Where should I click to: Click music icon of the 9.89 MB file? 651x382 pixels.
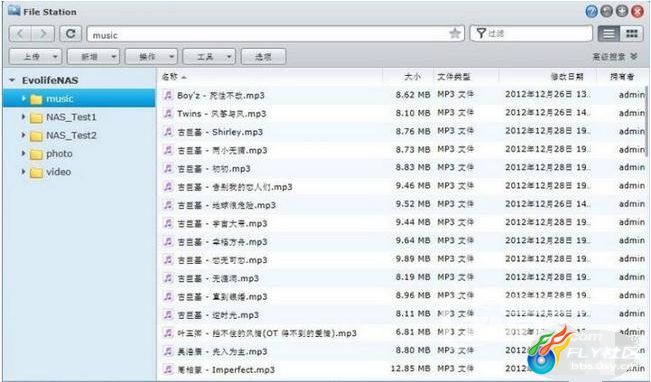(x=168, y=260)
